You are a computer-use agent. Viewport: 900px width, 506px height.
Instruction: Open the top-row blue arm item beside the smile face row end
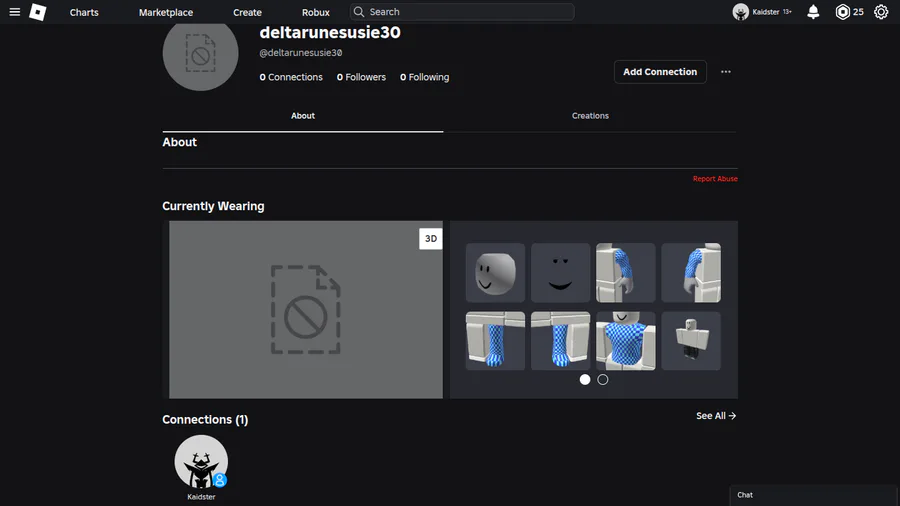tap(691, 273)
